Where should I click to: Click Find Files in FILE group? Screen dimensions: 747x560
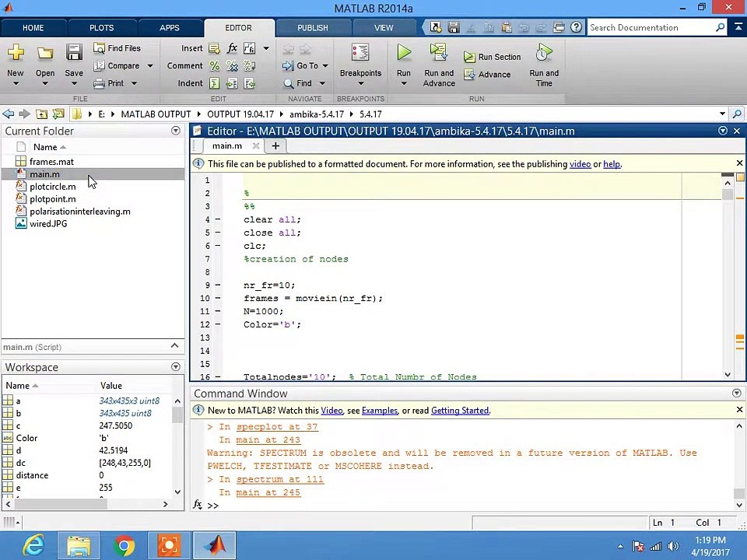pos(117,48)
